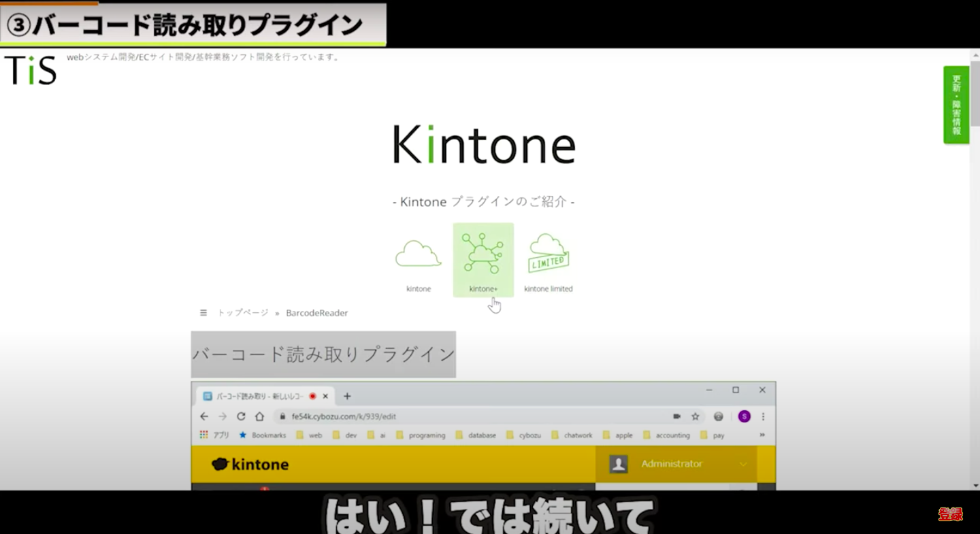Click the cybozu bookmark folder
The image size is (980, 534).
(523, 435)
